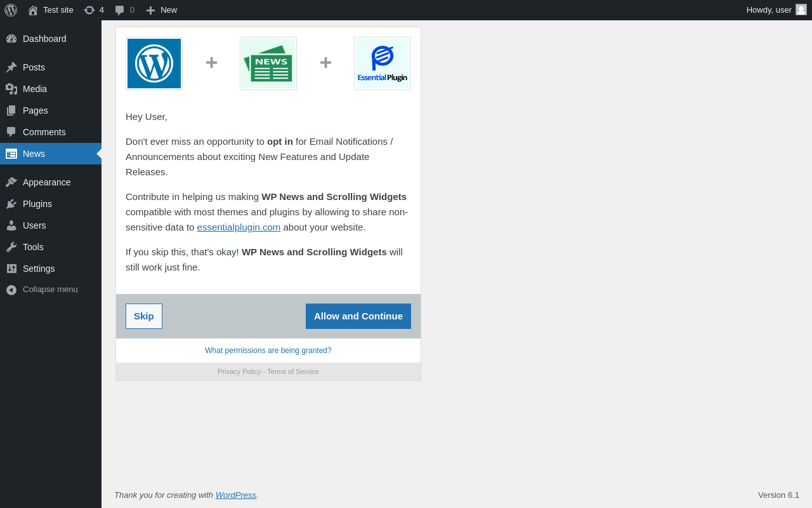Click the Settings sliders icon
The width and height of the screenshot is (812, 508).
click(11, 269)
